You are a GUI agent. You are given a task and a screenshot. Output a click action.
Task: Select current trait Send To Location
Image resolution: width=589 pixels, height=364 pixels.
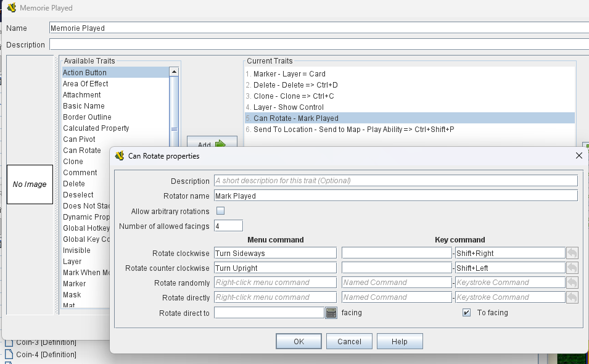pos(410,129)
